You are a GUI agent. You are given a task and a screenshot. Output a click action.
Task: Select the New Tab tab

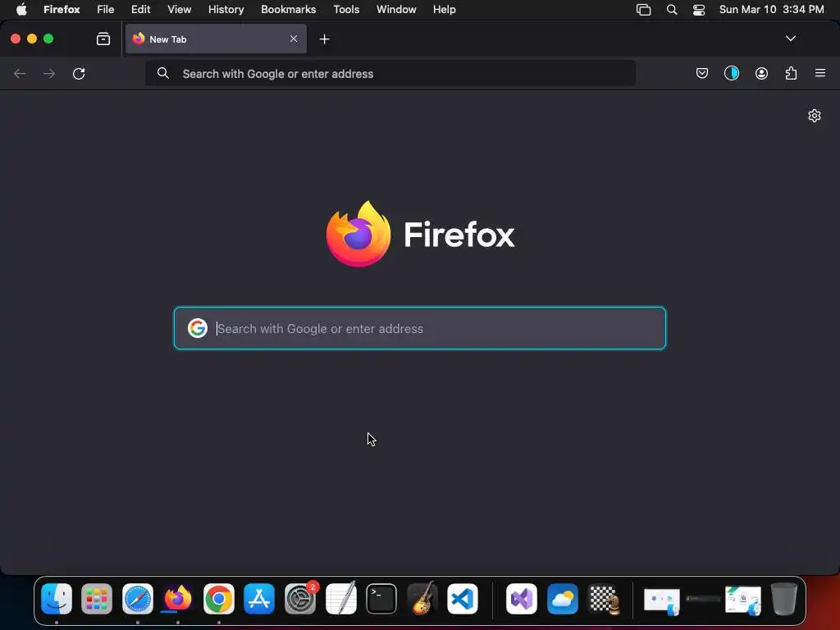pos(216,39)
